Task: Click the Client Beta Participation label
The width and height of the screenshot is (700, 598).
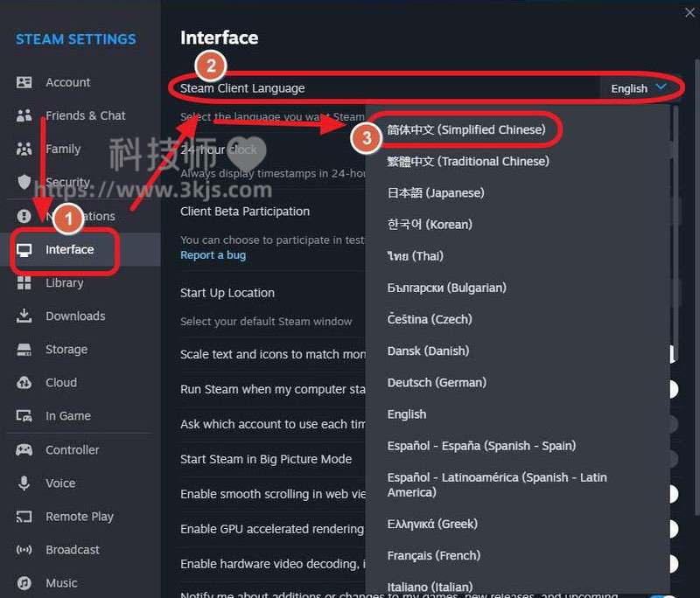Action: tap(245, 212)
